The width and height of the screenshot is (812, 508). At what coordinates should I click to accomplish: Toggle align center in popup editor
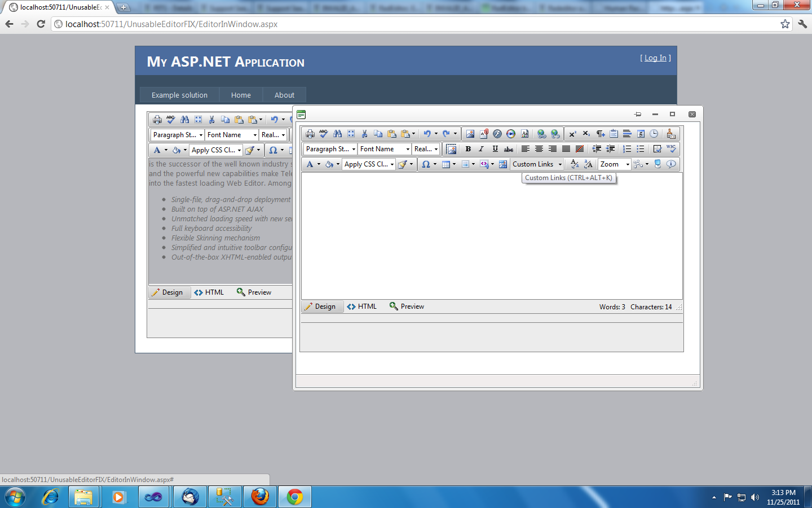click(539, 149)
